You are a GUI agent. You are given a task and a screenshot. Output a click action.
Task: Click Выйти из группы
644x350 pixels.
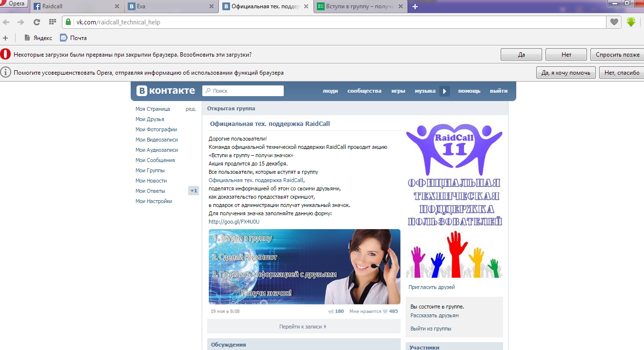431,329
